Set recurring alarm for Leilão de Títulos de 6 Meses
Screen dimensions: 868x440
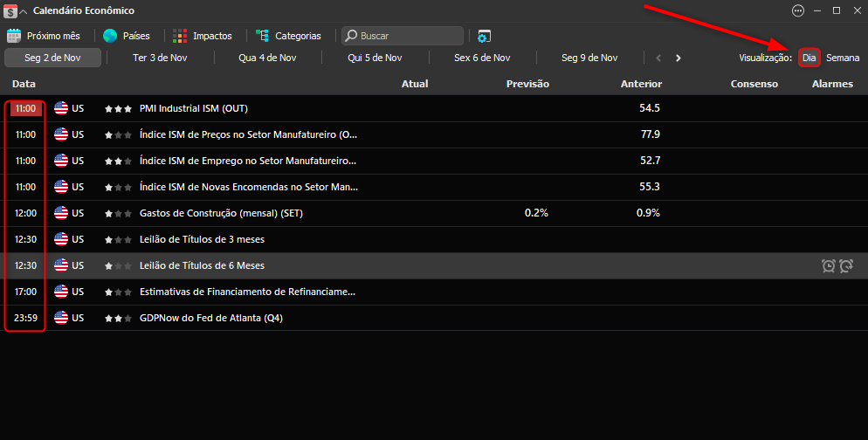tap(846, 265)
